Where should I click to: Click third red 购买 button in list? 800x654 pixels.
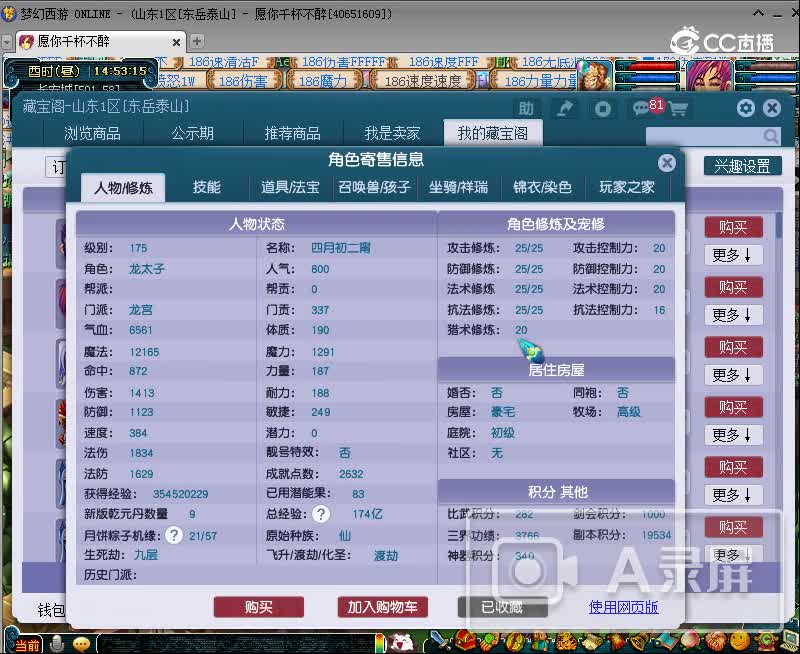coord(734,347)
